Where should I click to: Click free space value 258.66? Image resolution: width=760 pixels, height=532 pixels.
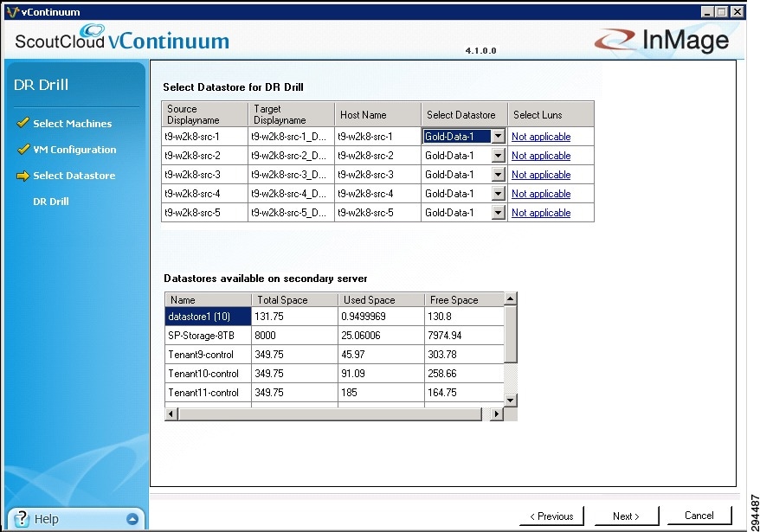[464, 374]
